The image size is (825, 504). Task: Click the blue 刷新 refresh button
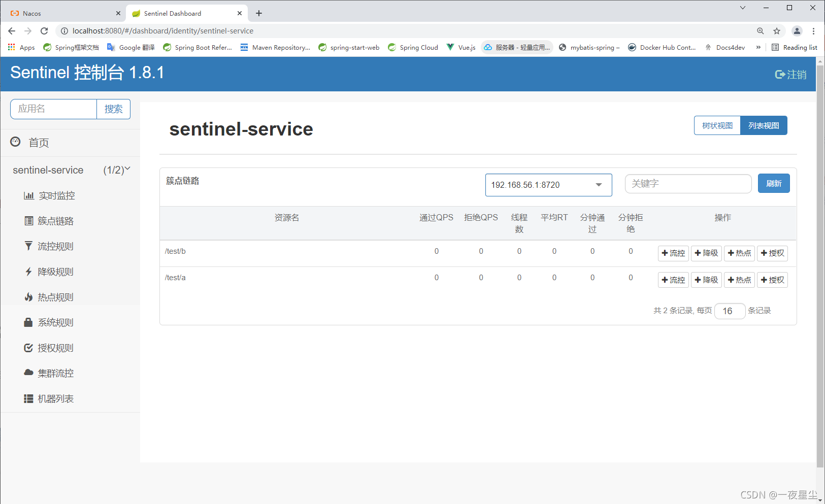tap(774, 183)
